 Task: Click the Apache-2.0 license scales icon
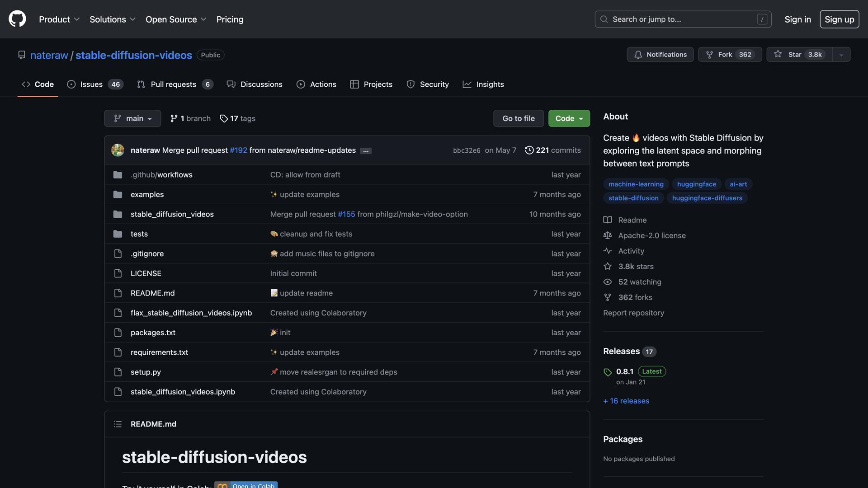coord(607,235)
